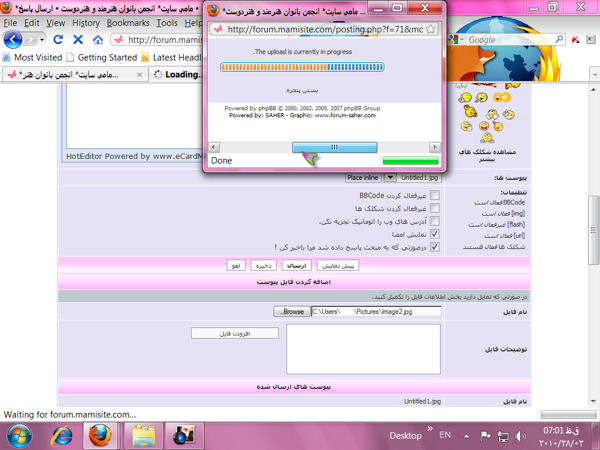Viewport: 600px width, 450px height.
Task: Open the Windows Start orb
Action: coord(19,436)
